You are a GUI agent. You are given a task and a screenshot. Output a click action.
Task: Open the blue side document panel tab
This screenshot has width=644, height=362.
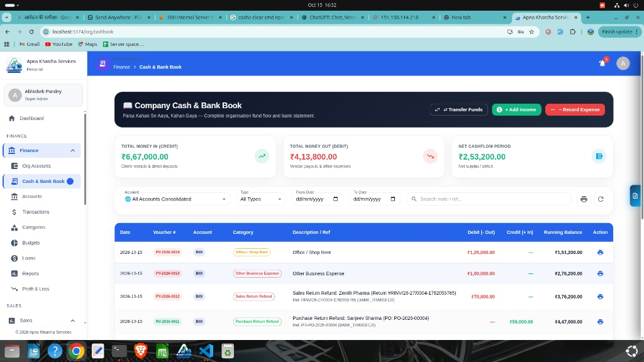click(635, 196)
